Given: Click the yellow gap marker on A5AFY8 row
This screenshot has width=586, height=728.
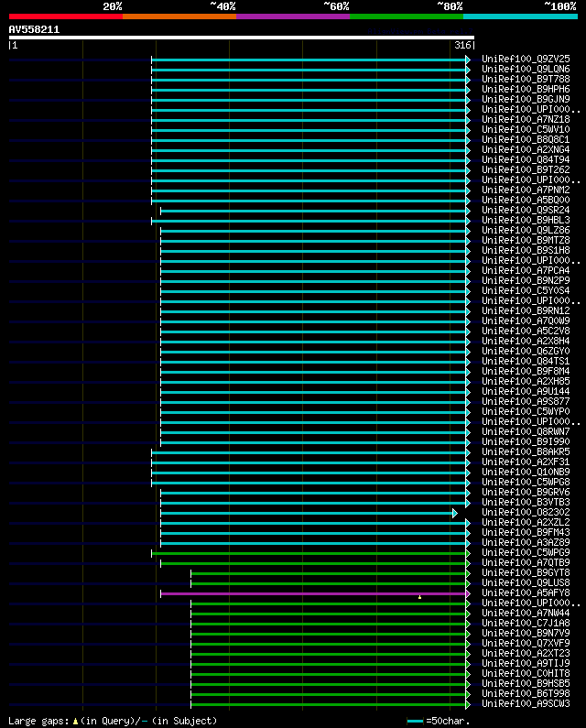Looking at the screenshot, I should coord(419,597).
